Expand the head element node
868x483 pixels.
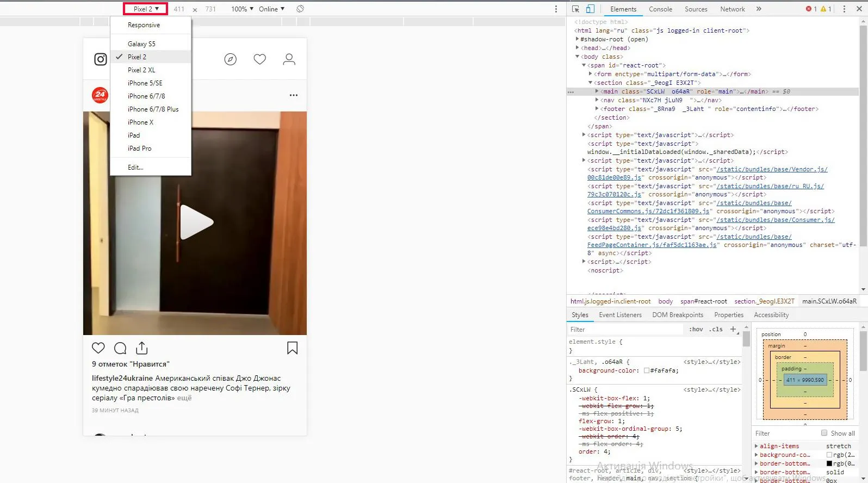point(578,48)
